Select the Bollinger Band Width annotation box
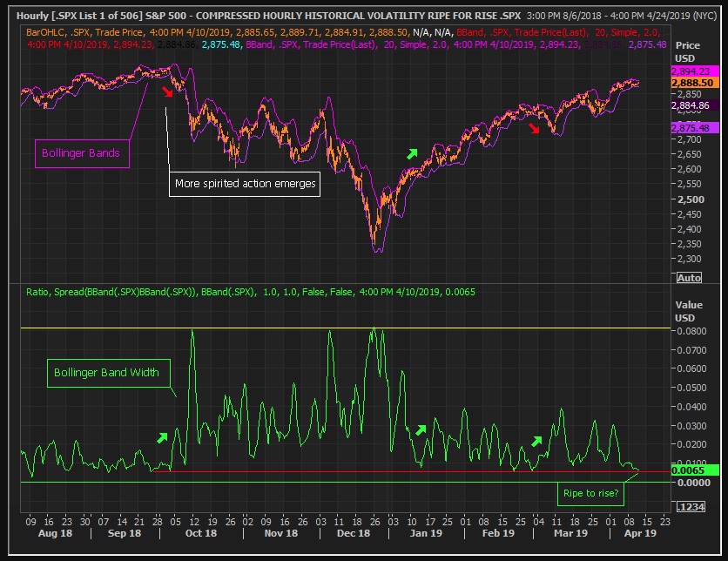 pyautogui.click(x=106, y=373)
